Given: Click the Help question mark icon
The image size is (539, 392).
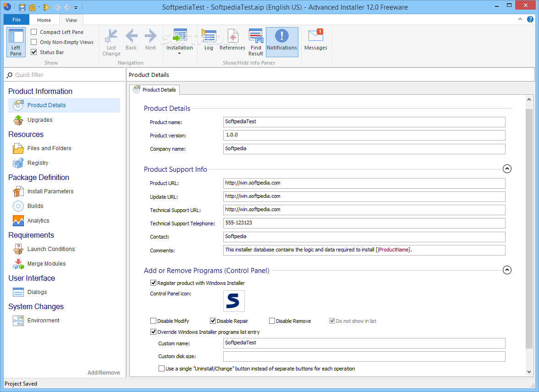Looking at the screenshot, I should (x=530, y=20).
